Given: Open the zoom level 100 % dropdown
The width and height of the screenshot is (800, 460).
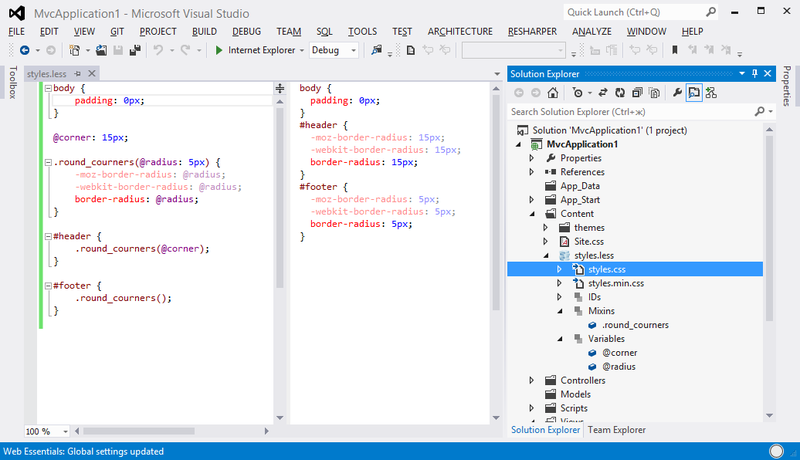Looking at the screenshot, I should pos(65,431).
